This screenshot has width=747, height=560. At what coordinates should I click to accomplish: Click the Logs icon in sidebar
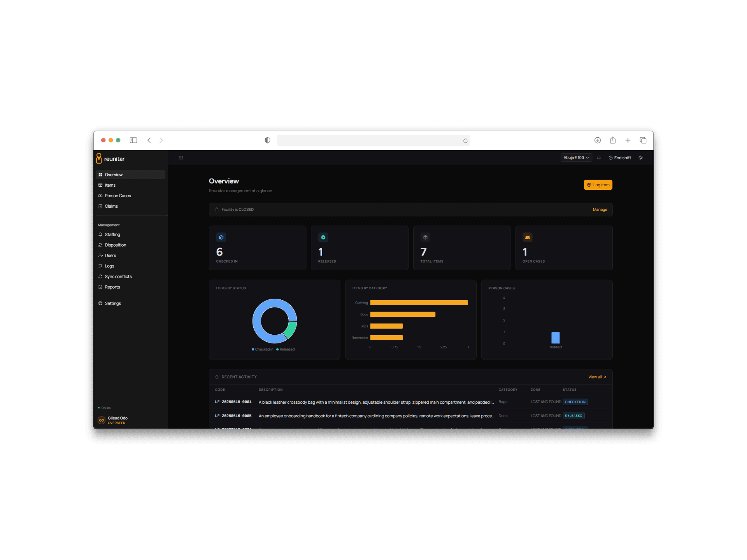click(x=100, y=266)
